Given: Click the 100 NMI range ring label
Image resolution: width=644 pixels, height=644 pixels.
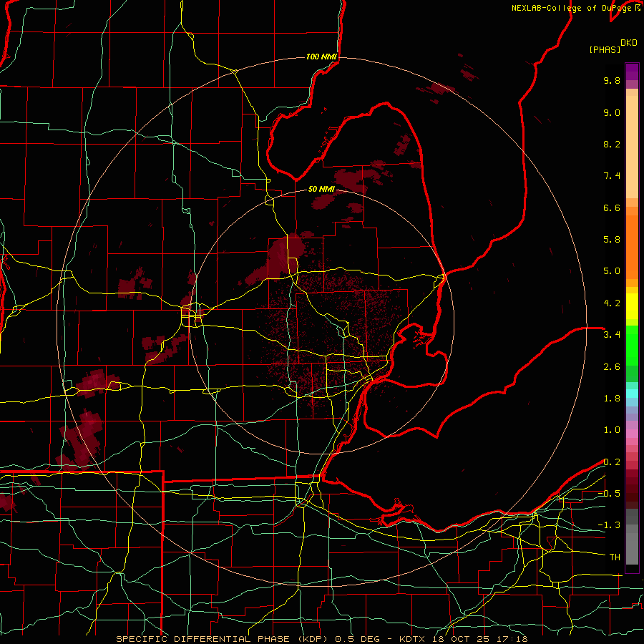Looking at the screenshot, I should tap(321, 57).
